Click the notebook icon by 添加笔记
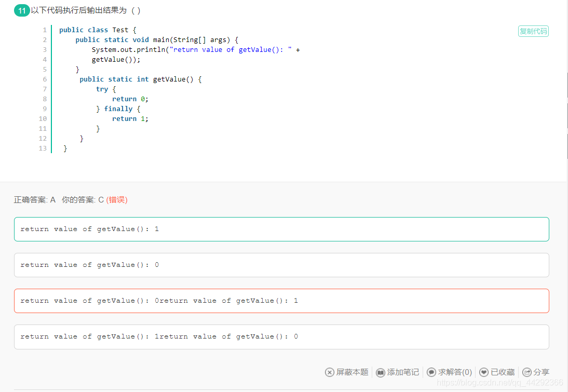This screenshot has height=392, width=568. coord(381,372)
